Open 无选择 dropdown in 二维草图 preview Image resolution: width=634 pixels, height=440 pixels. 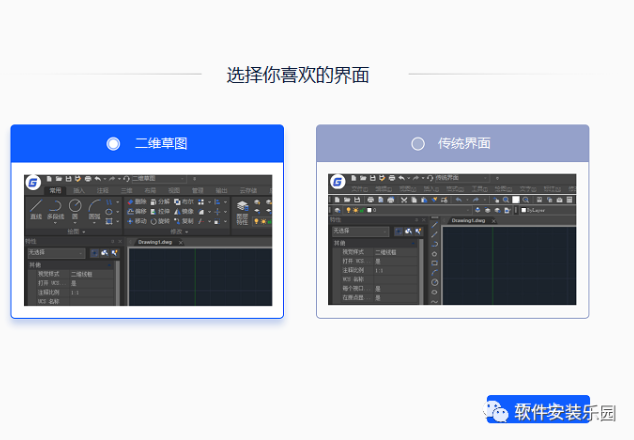pyautogui.click(x=56, y=253)
